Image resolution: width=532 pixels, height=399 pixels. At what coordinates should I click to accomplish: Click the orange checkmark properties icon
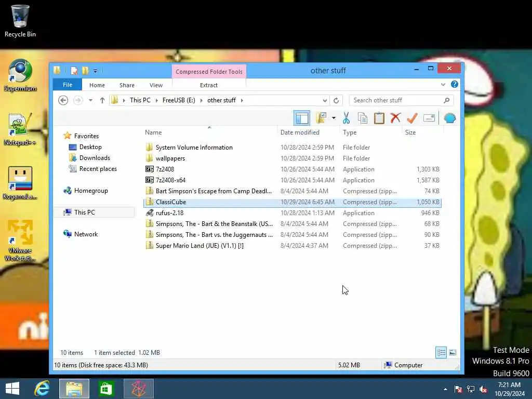pos(412,118)
